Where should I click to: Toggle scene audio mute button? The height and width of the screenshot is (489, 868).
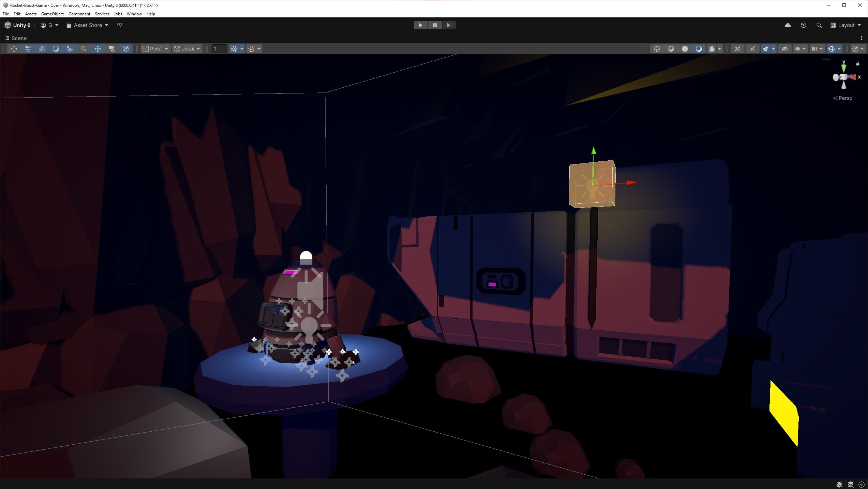click(x=752, y=49)
